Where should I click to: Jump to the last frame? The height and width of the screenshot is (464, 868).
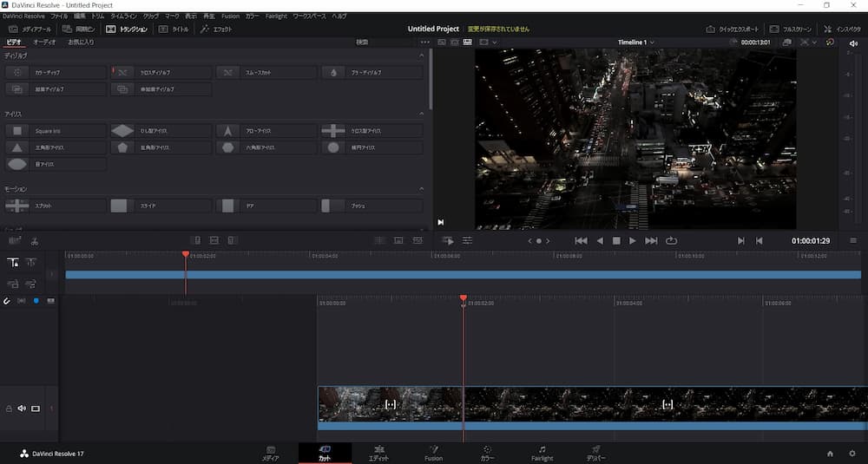(652, 240)
